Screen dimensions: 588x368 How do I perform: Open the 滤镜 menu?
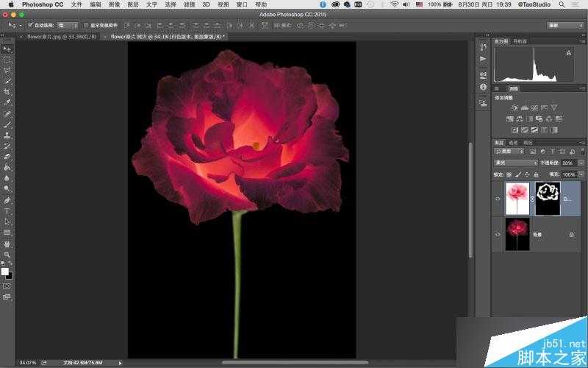[x=190, y=4]
